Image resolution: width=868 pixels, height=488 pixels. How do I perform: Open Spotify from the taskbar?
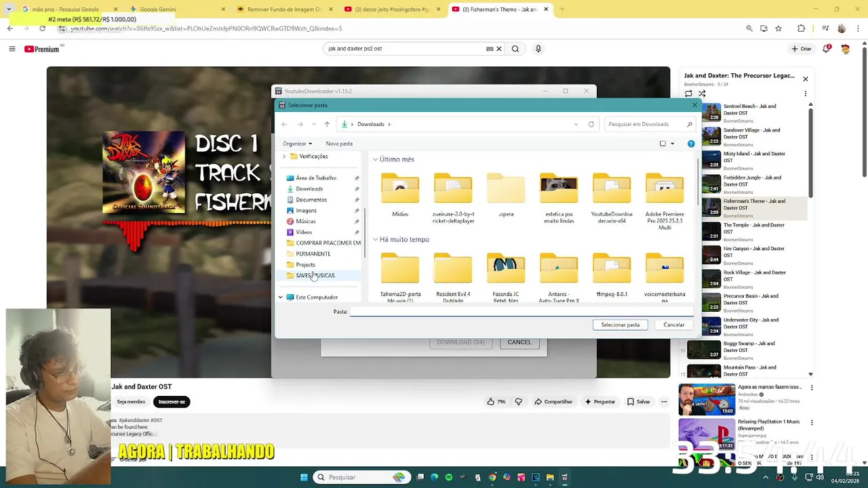tap(449, 477)
